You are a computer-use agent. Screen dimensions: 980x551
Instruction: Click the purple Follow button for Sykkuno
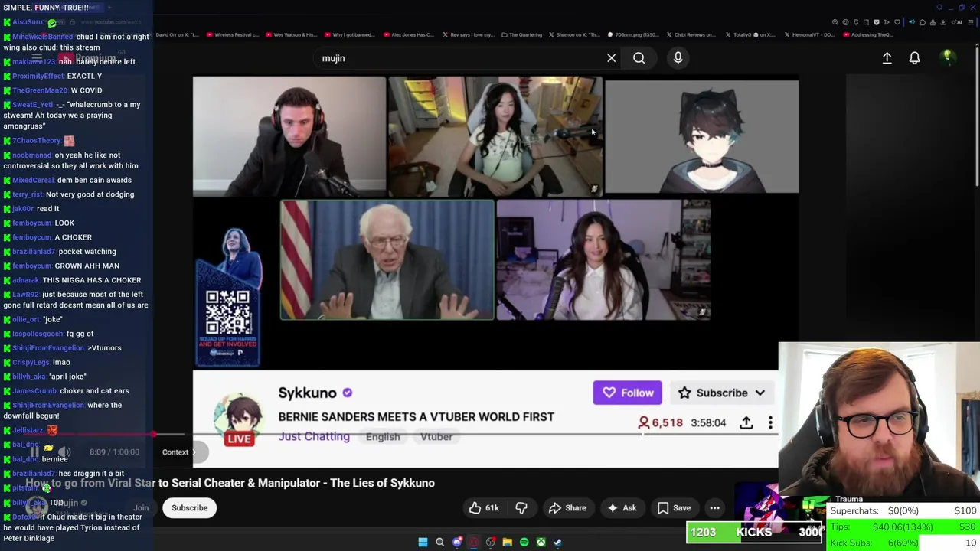(x=627, y=393)
